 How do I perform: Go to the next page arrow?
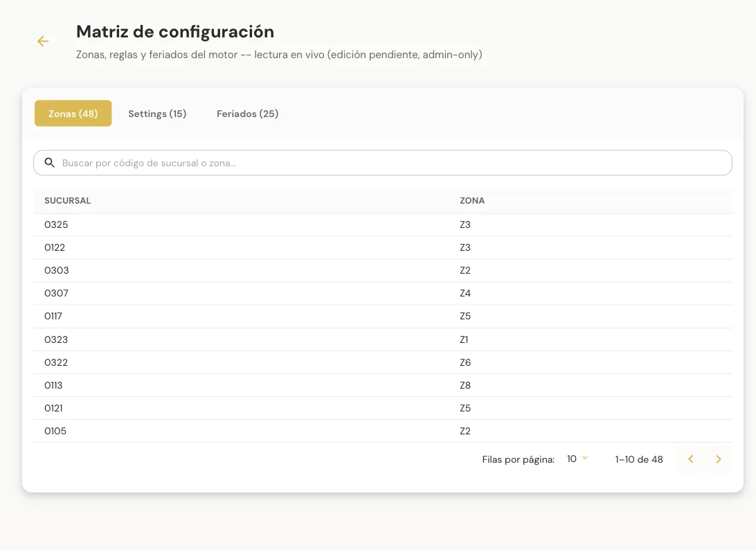719,459
